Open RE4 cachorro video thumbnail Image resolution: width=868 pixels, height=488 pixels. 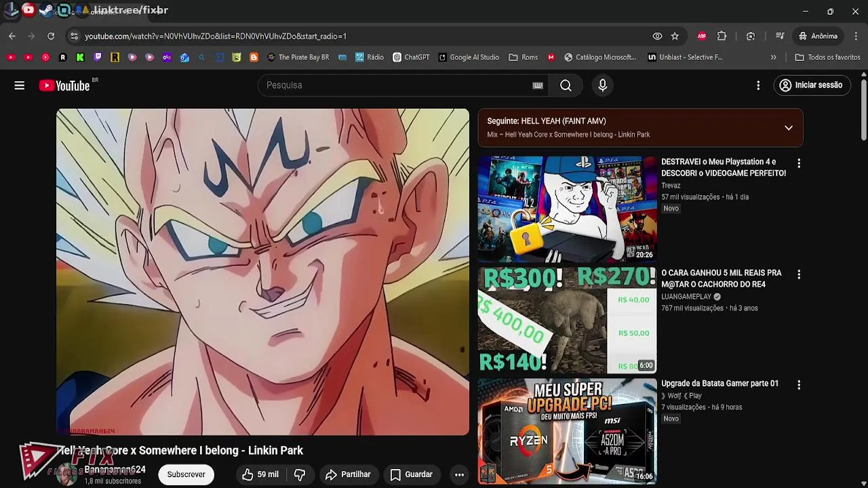tap(567, 320)
